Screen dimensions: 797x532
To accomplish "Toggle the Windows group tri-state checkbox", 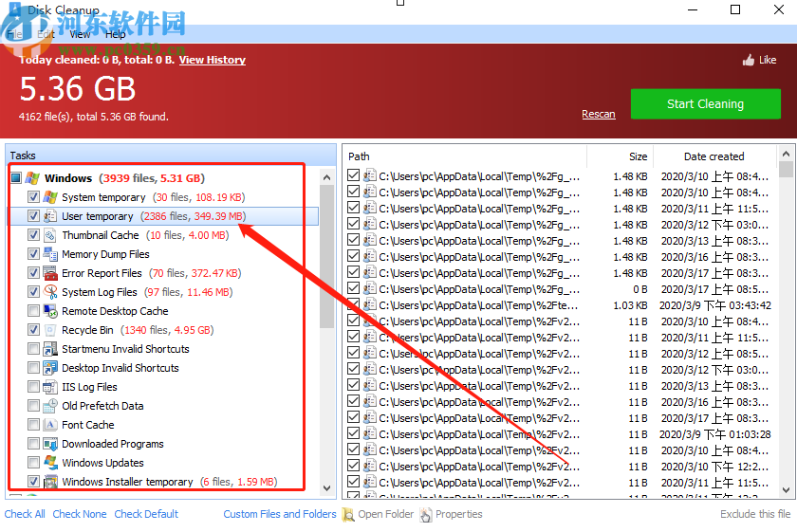I will tap(16, 178).
